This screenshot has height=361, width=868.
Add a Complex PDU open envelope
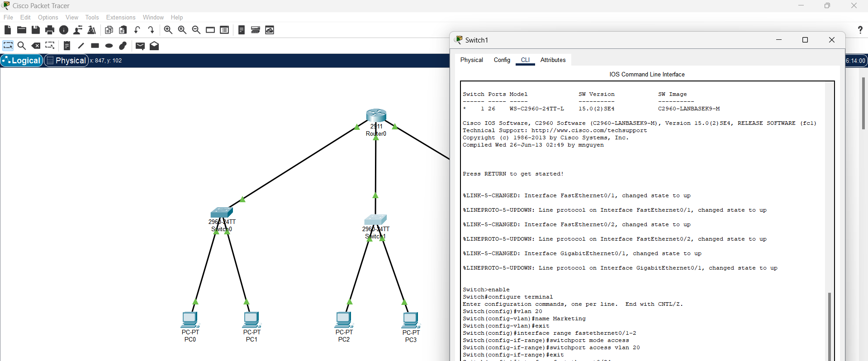pyautogui.click(x=154, y=46)
